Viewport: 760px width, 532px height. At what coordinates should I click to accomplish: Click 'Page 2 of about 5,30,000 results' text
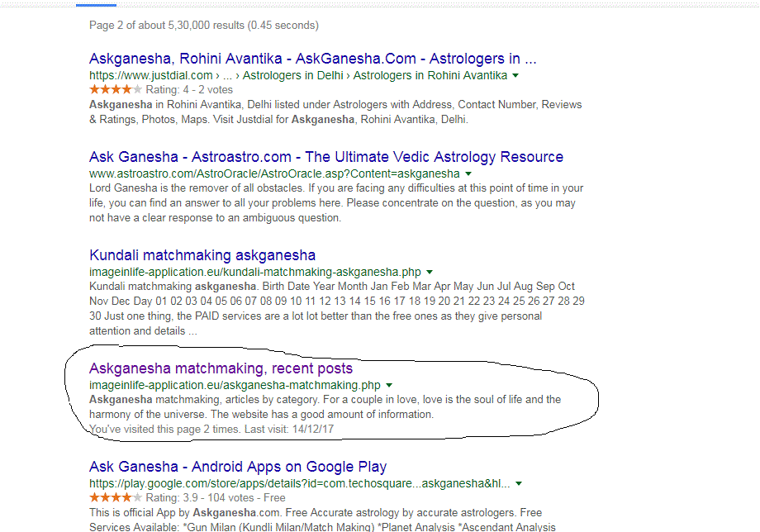(x=204, y=25)
